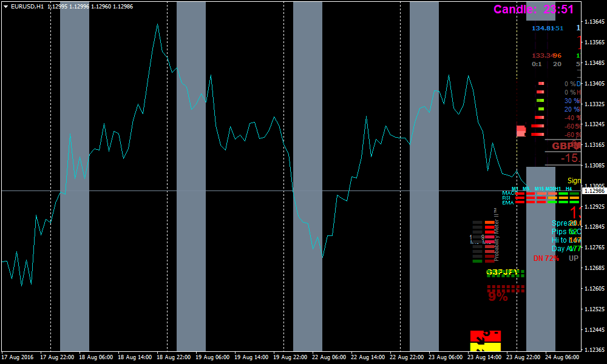Click the red bar beside -40 %
This screenshot has width=607, height=364.
tap(539, 117)
